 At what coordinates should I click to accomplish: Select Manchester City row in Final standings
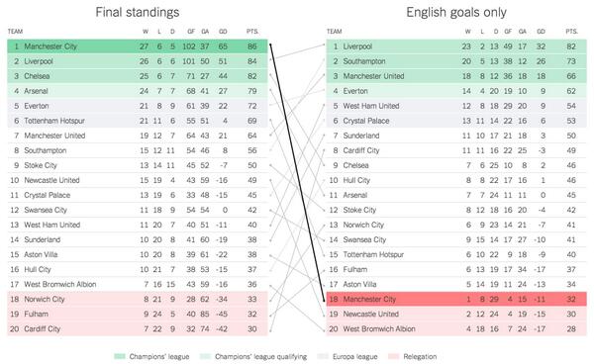click(x=138, y=46)
